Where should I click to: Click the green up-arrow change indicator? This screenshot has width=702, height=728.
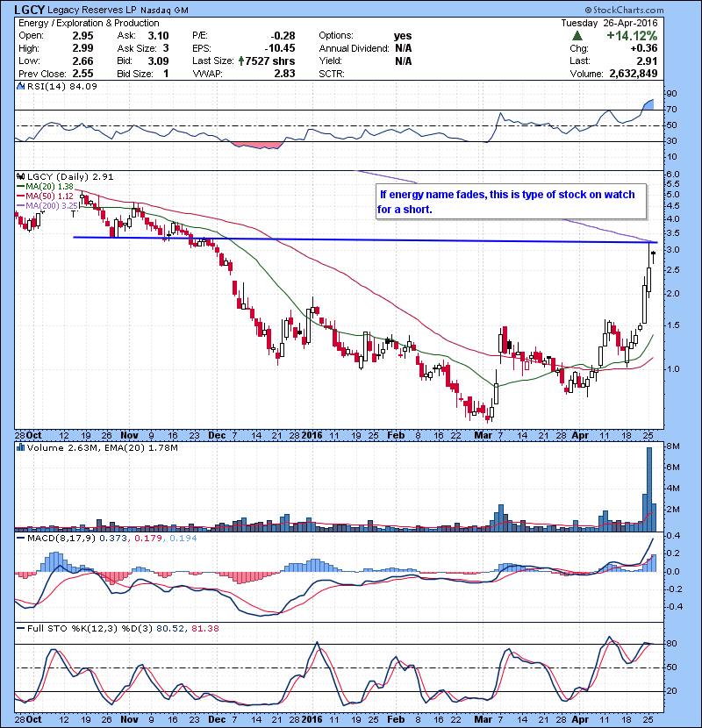[x=577, y=36]
